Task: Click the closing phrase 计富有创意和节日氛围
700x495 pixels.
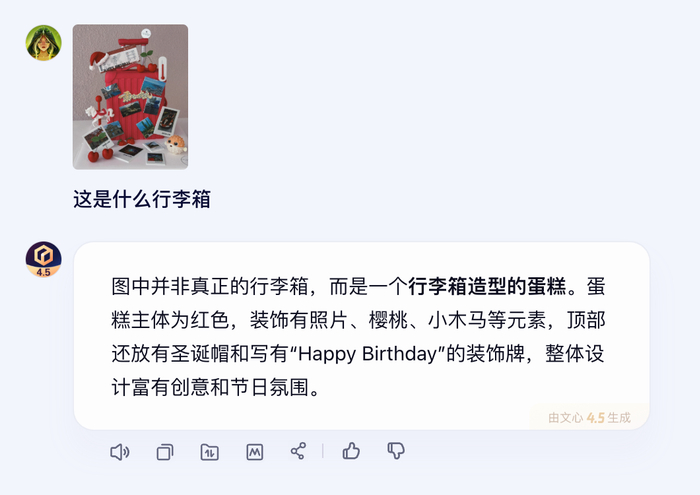Action: 210,387
